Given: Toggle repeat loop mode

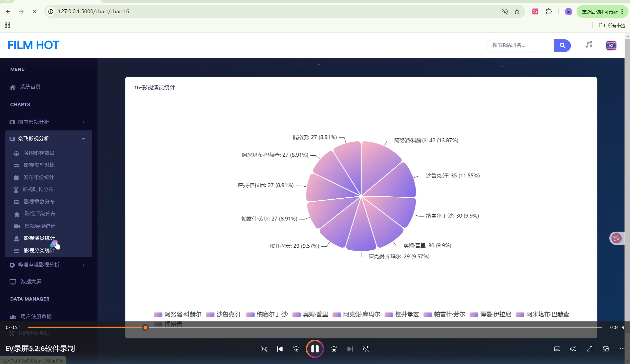Looking at the screenshot, I should pos(366,349).
